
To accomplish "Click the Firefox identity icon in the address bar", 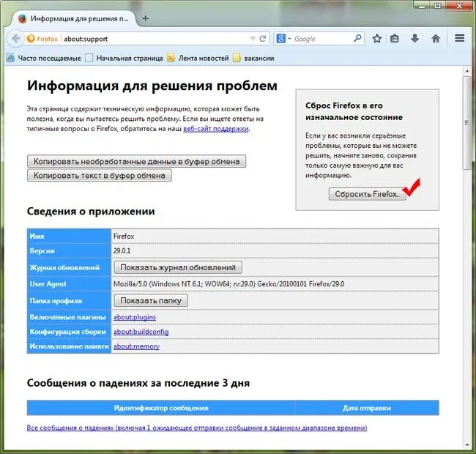I will click(31, 39).
